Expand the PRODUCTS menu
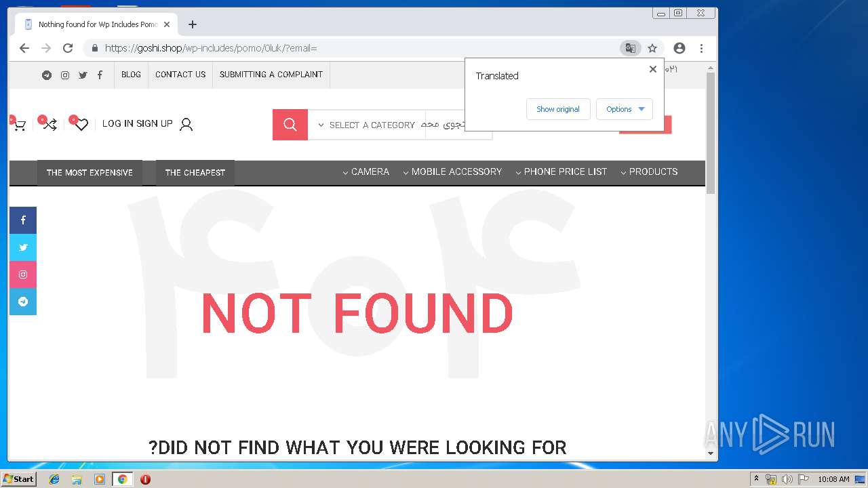Screen dimensions: 868x488 point(649,172)
